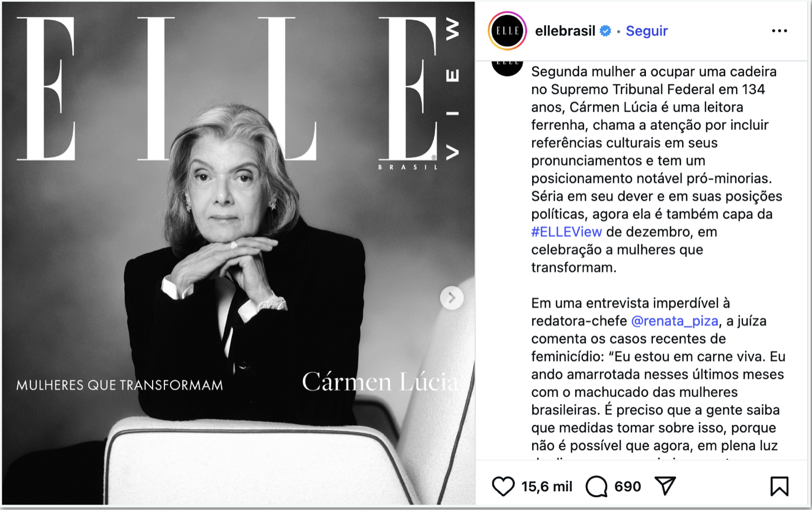Click the caption paragraph starting "Segunda mulher"
812x510 pixels.
coord(657,169)
